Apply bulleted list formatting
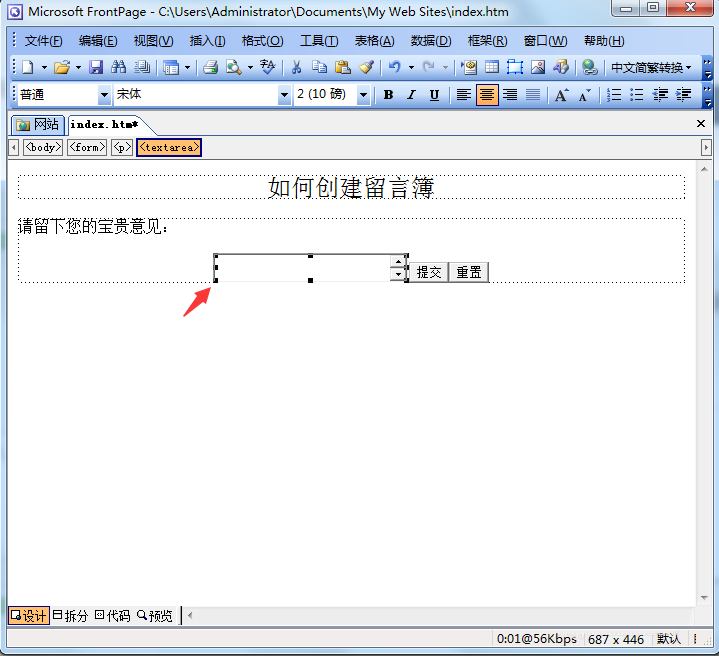719x656 pixels. pyautogui.click(x=637, y=95)
